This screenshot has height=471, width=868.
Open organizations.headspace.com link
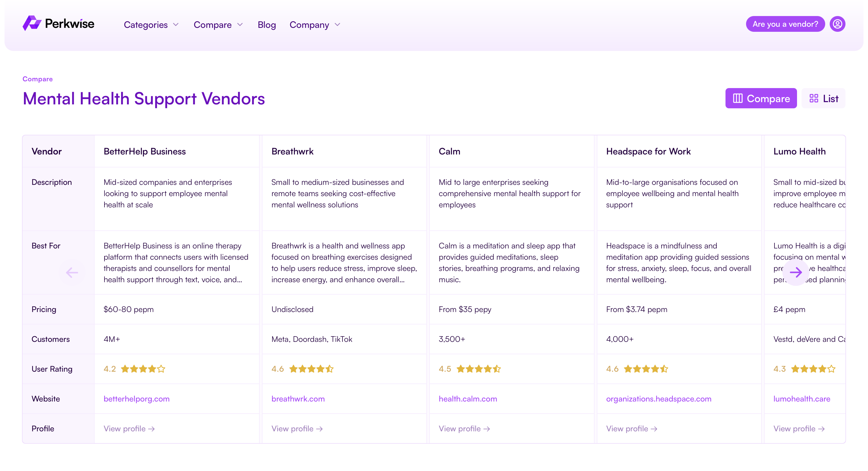point(658,399)
